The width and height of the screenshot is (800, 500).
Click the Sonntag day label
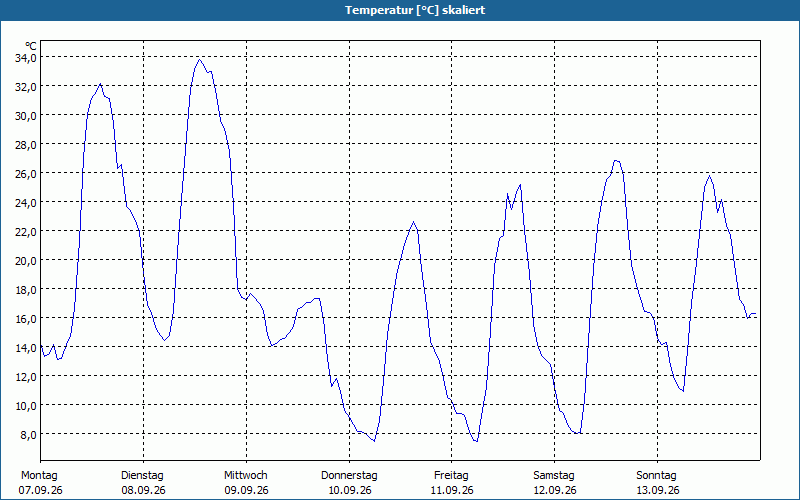(x=656, y=476)
